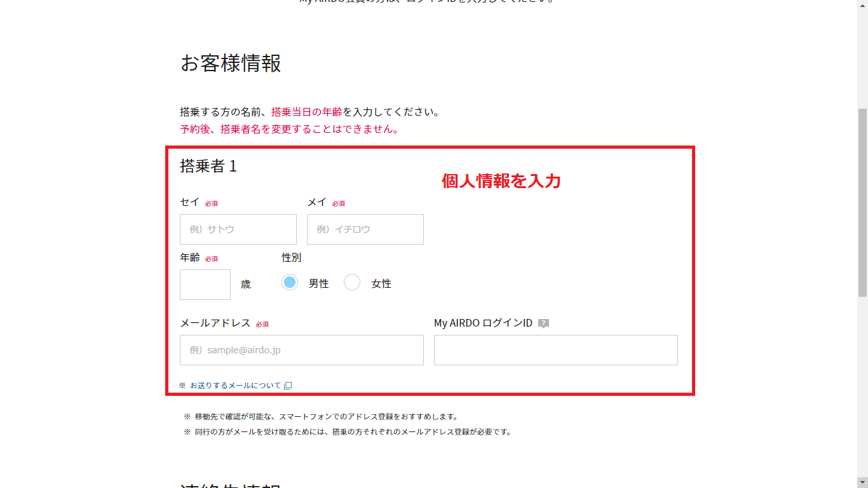The image size is (868, 488).
Task: Click the メールアドレス email field
Action: [302, 350]
